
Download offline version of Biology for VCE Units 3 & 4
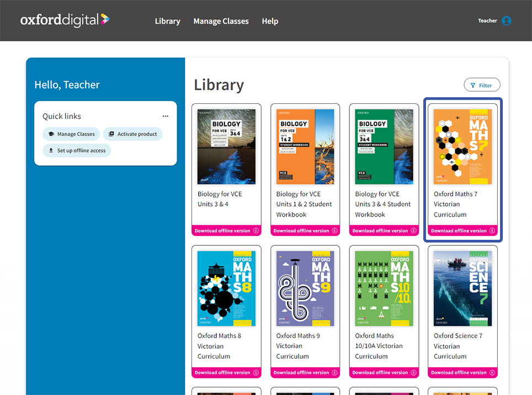pos(226,230)
